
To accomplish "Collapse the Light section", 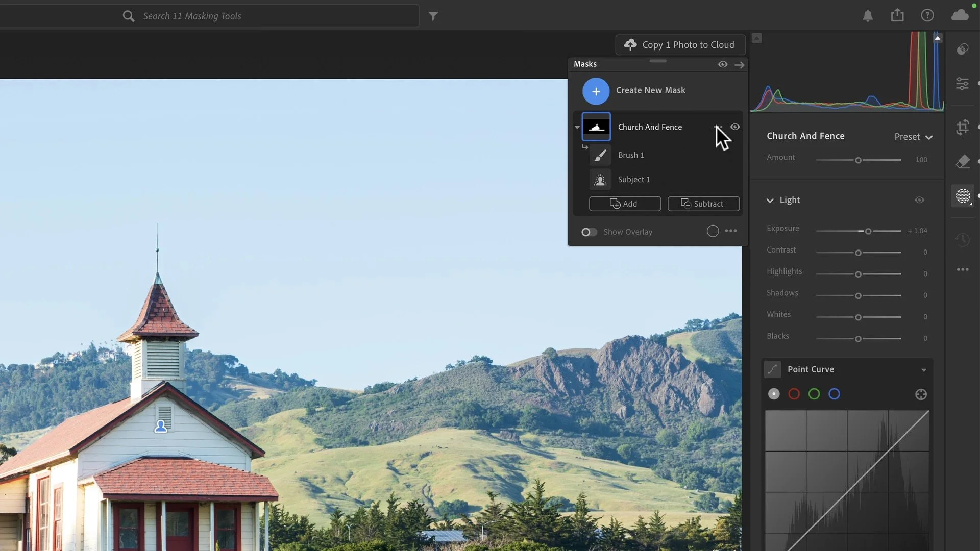I will (x=770, y=201).
